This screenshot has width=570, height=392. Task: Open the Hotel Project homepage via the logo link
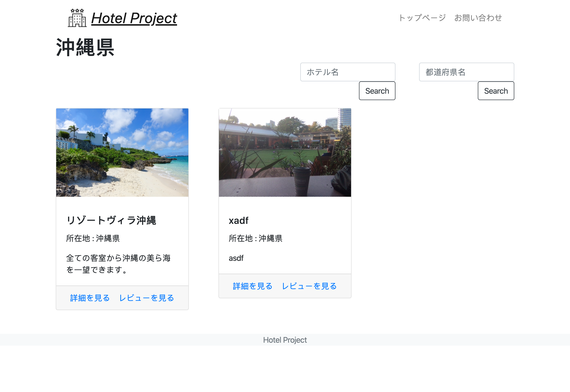coord(133,18)
